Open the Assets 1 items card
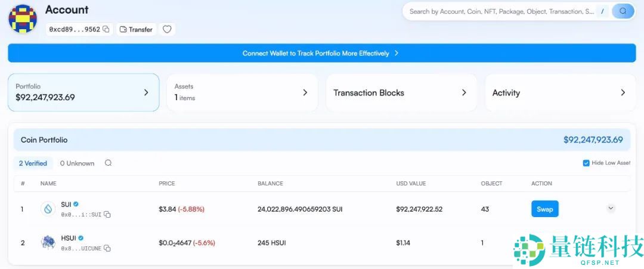644x269 pixels. [x=242, y=92]
